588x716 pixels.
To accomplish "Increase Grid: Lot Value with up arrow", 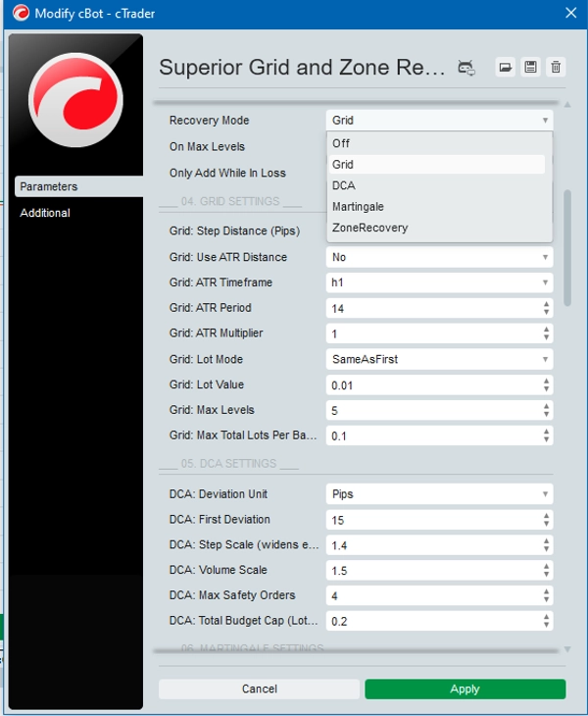I will pyautogui.click(x=546, y=382).
